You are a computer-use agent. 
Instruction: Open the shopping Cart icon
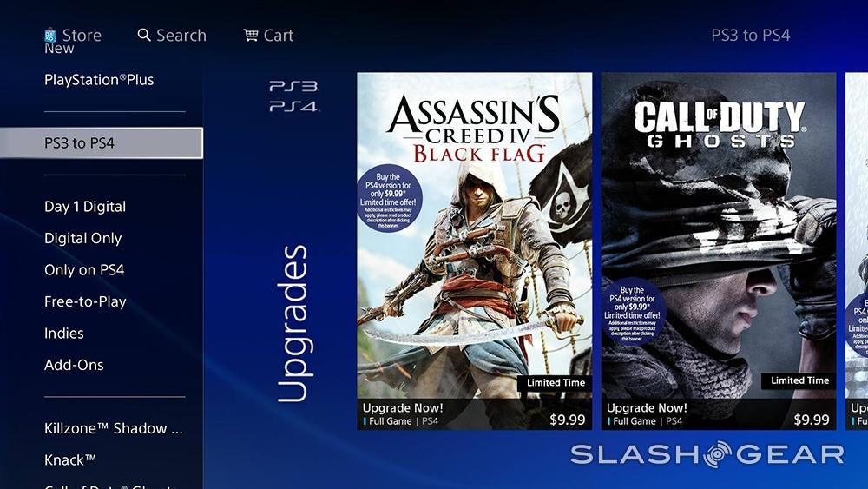pos(251,35)
